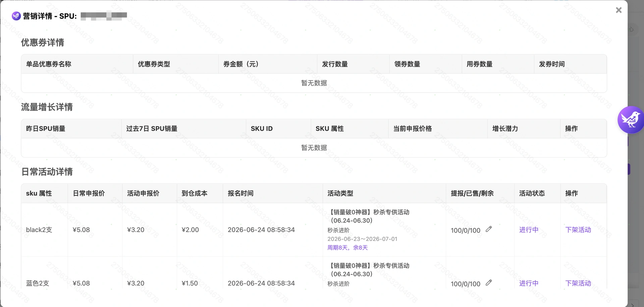Click the purple bird logo beside 营销详情
This screenshot has height=307, width=644.
click(x=16, y=16)
